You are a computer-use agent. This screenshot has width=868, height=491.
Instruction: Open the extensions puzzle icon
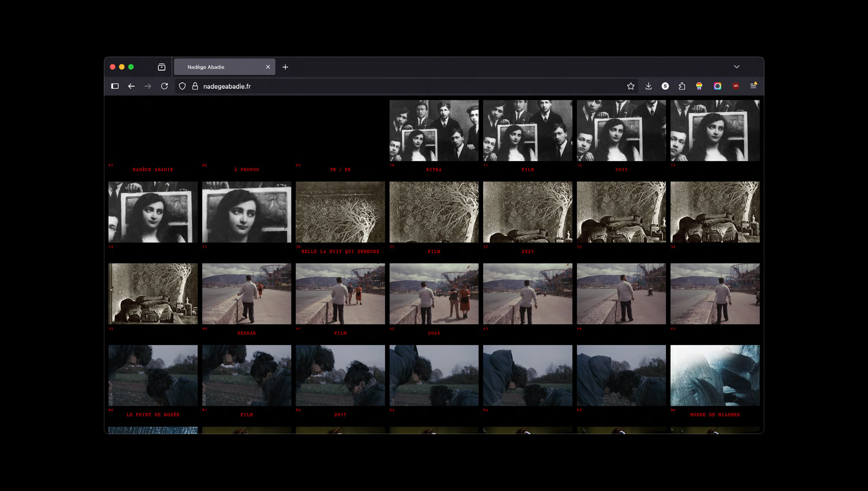click(682, 86)
